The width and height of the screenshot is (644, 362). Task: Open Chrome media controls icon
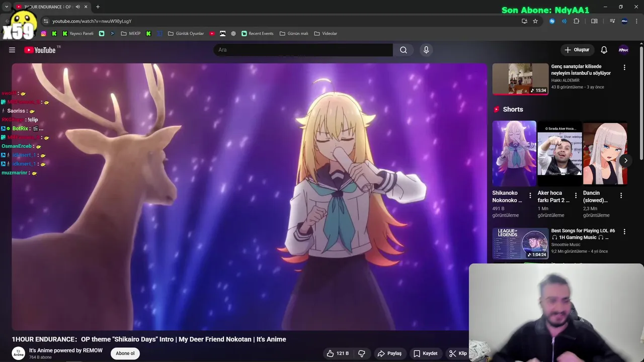point(612,21)
